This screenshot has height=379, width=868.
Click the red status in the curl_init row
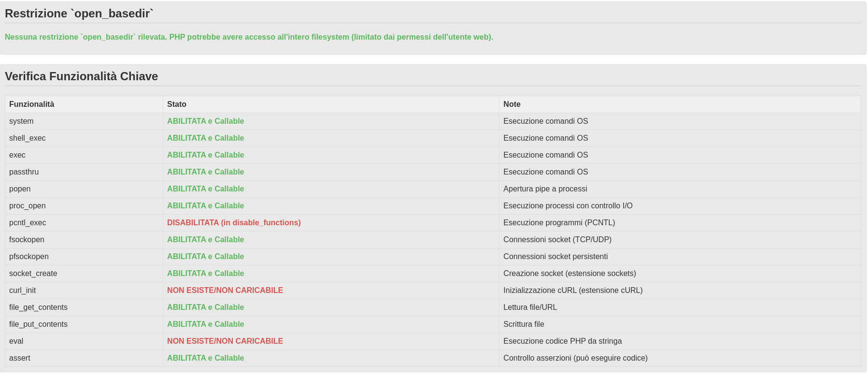225,291
